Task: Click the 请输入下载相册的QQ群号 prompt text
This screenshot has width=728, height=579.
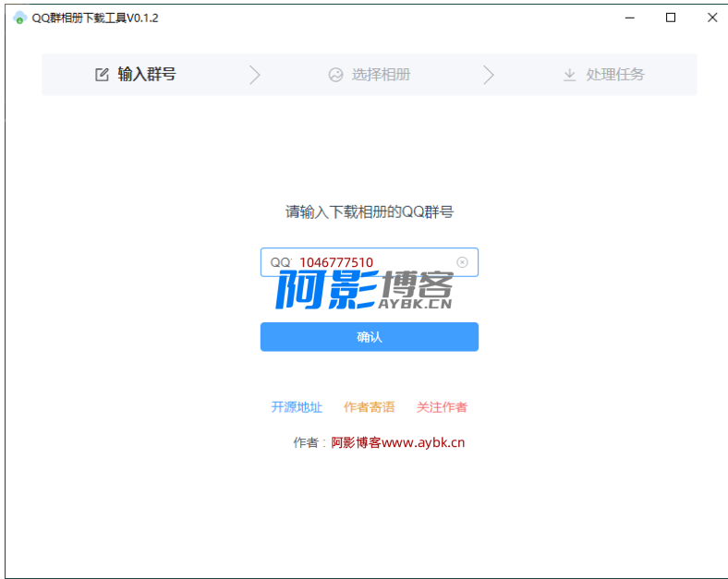Action: pos(370,212)
